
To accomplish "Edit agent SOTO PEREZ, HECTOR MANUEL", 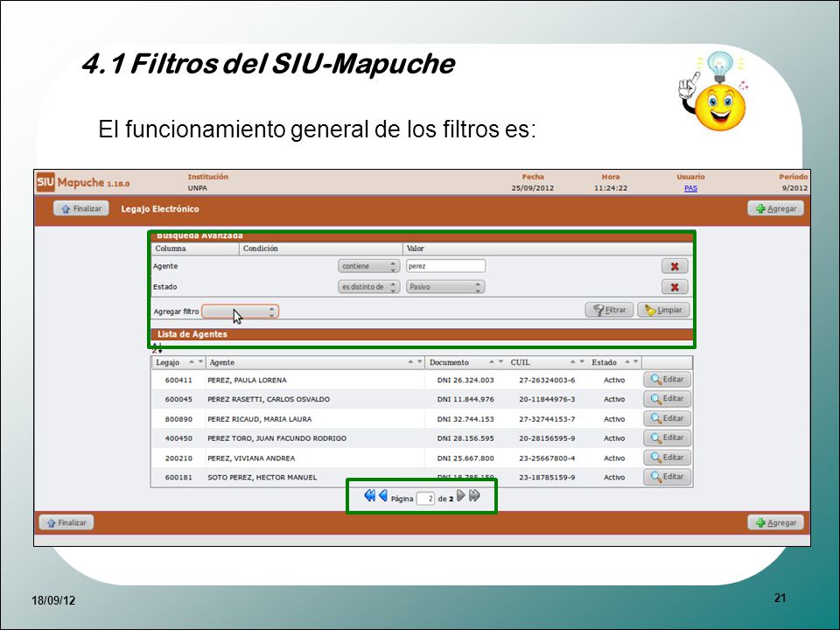I will (667, 477).
